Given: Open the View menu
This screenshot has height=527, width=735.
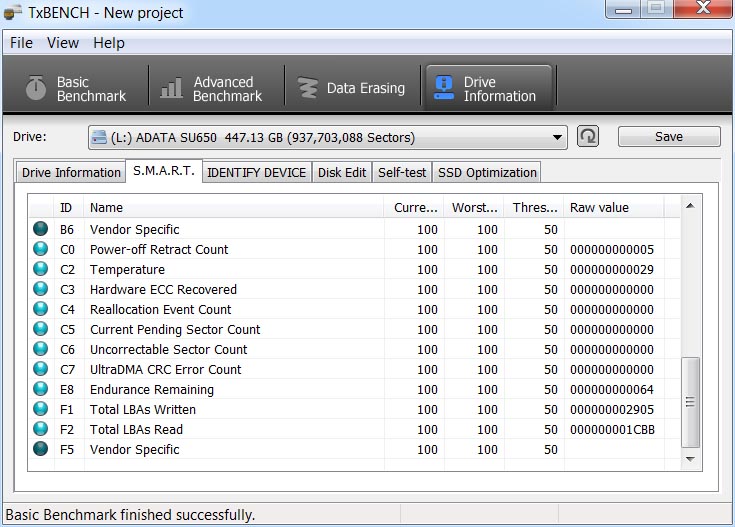Looking at the screenshot, I should (63, 43).
